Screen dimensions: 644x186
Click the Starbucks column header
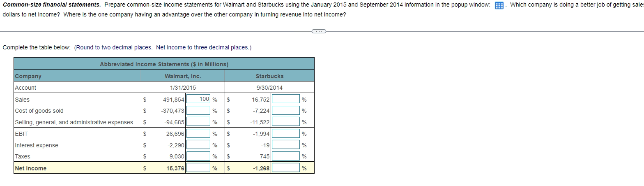coord(269,76)
